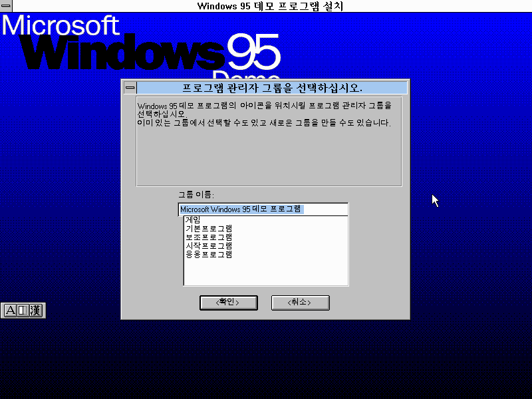Open the main setup window control menu
532x399 pixels.
(x=6, y=6)
